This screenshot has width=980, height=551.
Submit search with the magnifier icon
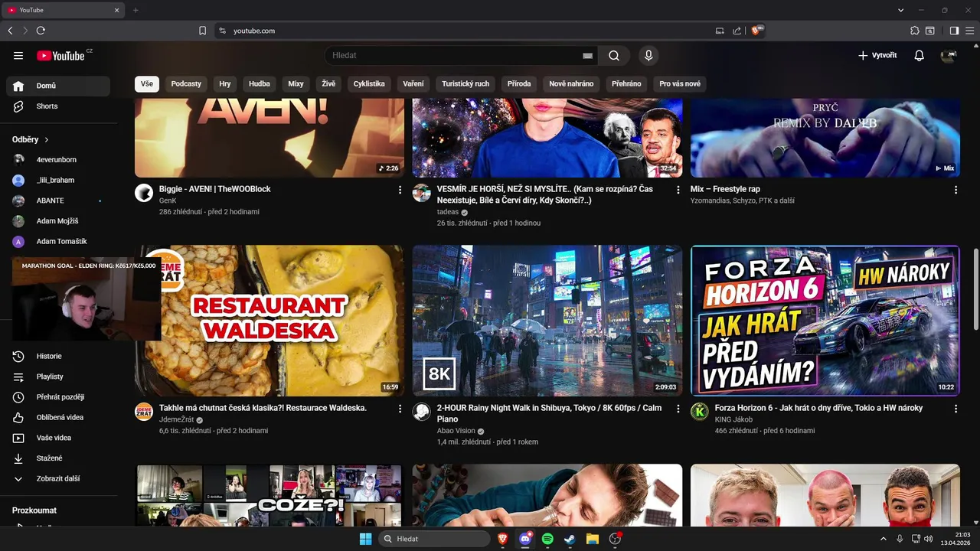614,55
